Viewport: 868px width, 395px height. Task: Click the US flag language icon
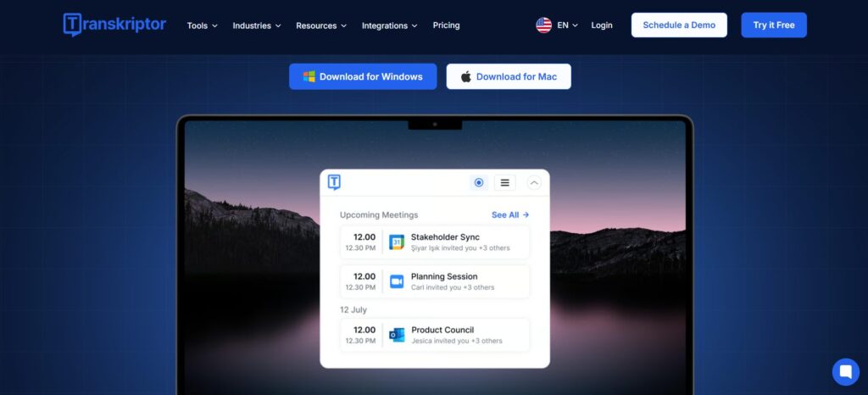pos(543,25)
